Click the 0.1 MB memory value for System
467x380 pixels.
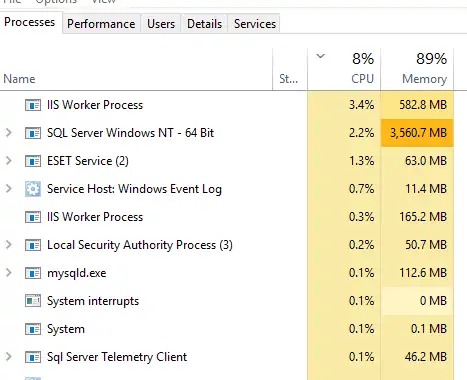coord(429,329)
